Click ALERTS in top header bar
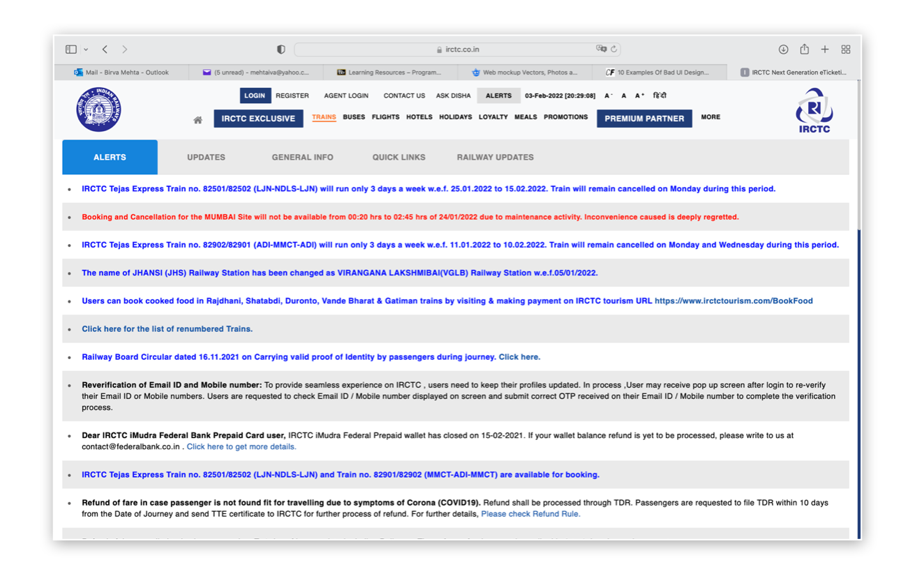 pos(498,96)
